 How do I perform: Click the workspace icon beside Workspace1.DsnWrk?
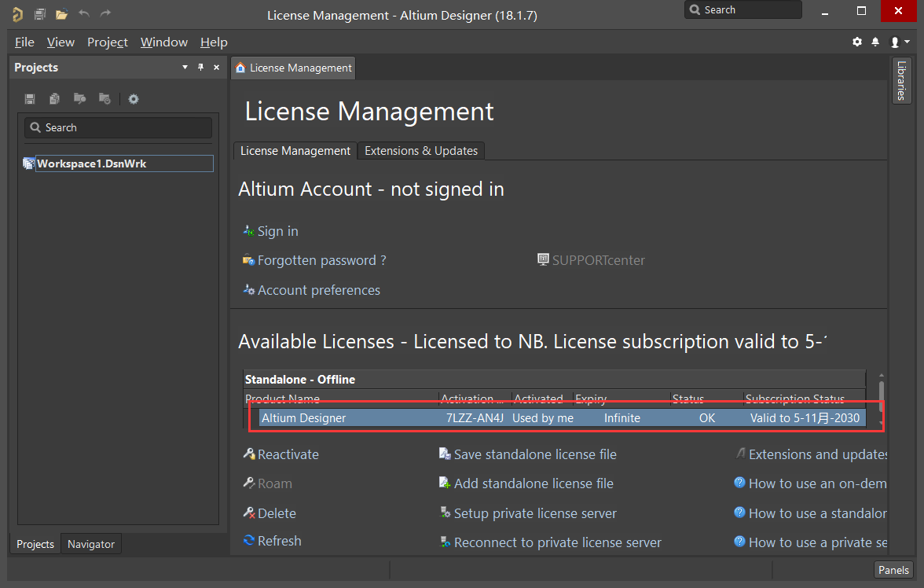point(28,164)
